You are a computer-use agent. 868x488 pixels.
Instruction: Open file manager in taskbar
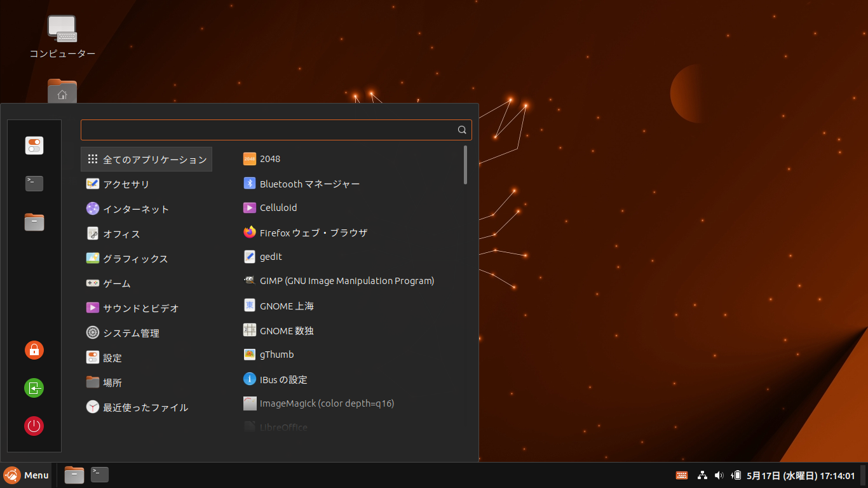(74, 475)
